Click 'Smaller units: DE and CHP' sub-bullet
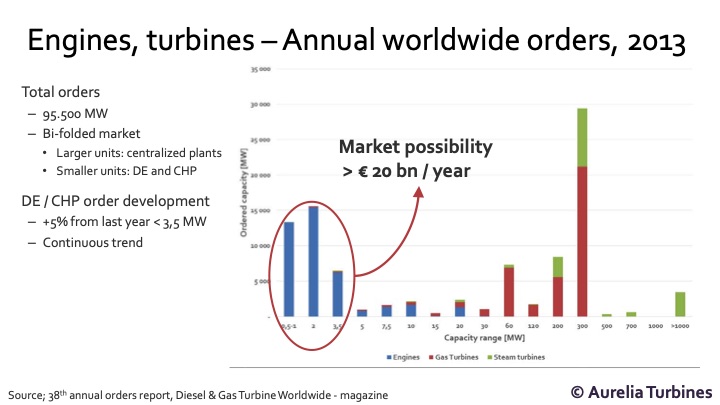This screenshot has width=720, height=405. (x=126, y=171)
